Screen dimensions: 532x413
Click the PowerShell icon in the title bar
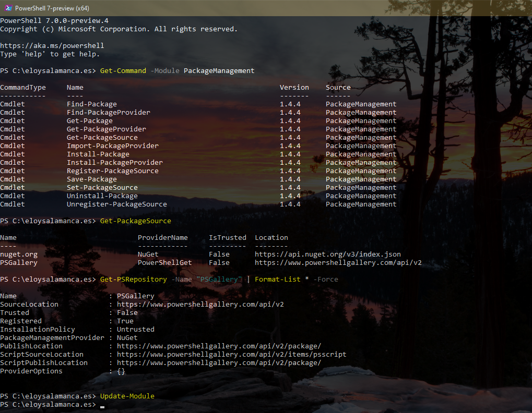click(7, 8)
